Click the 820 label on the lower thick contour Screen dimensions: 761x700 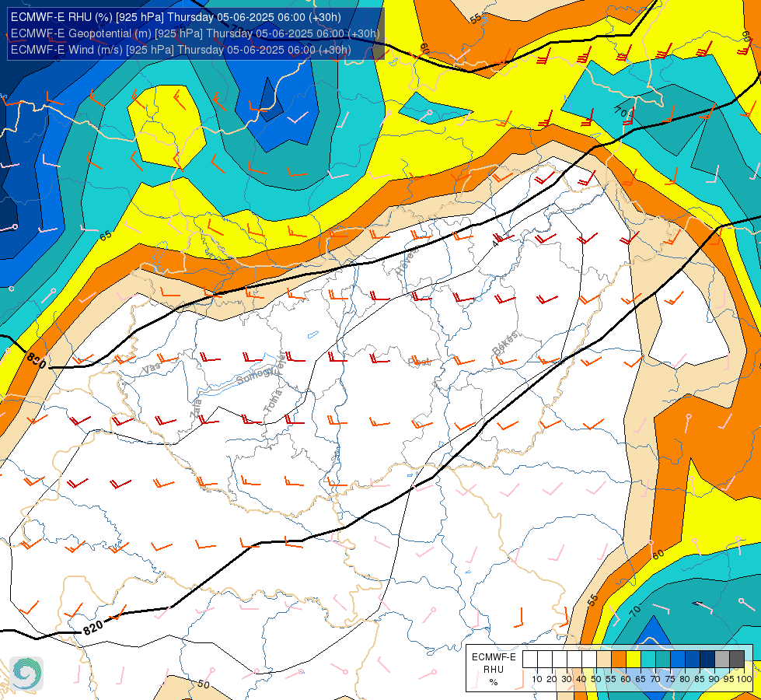pyautogui.click(x=93, y=628)
